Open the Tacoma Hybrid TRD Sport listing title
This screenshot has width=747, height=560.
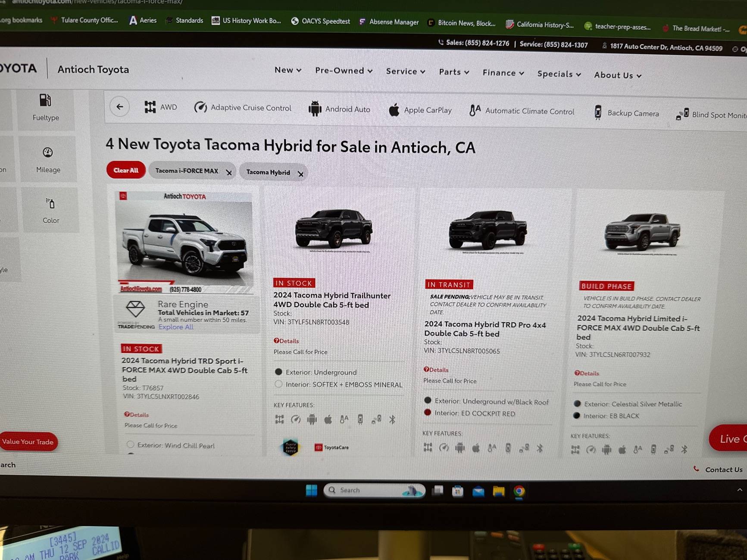pos(184,370)
